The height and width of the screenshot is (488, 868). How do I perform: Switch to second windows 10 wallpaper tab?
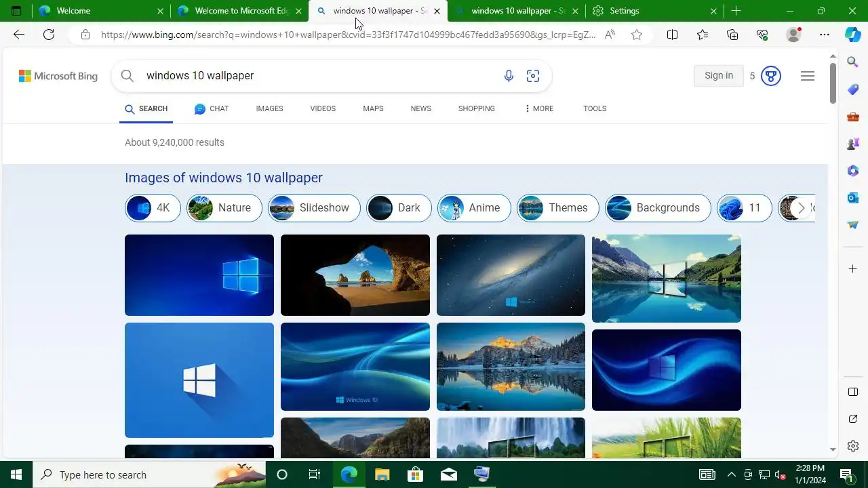516,11
